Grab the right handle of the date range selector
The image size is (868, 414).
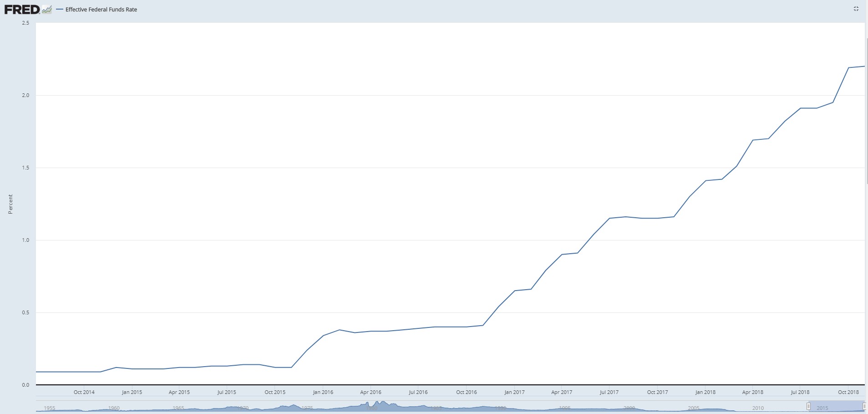click(864, 406)
